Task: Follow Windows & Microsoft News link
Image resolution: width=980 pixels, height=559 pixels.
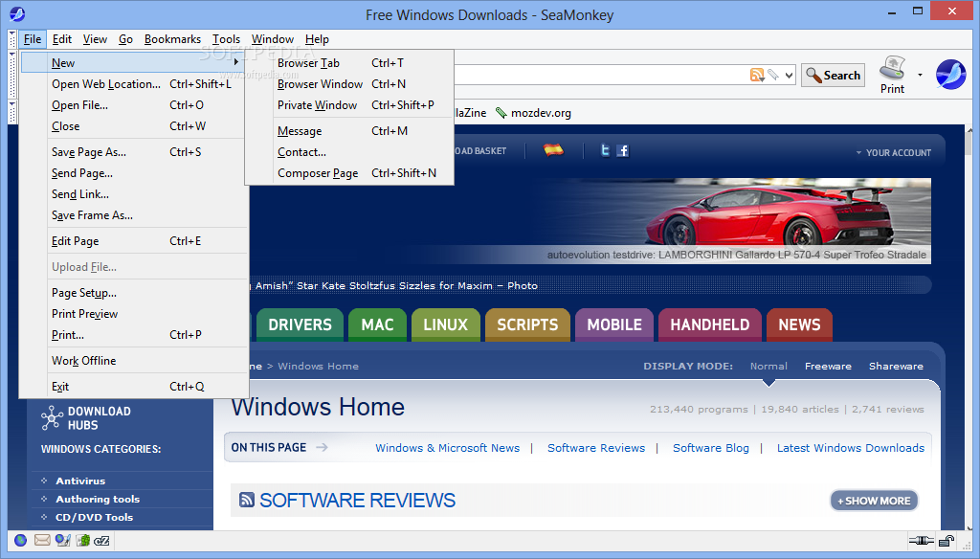Action: tap(448, 448)
